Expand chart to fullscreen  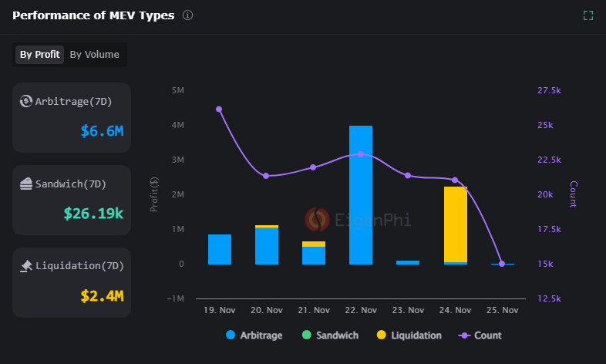click(x=588, y=15)
